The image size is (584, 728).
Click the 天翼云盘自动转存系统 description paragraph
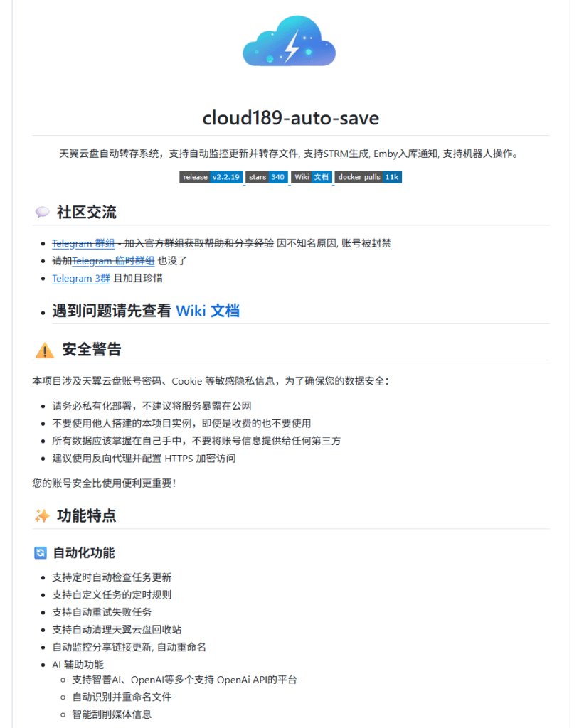[290, 154]
